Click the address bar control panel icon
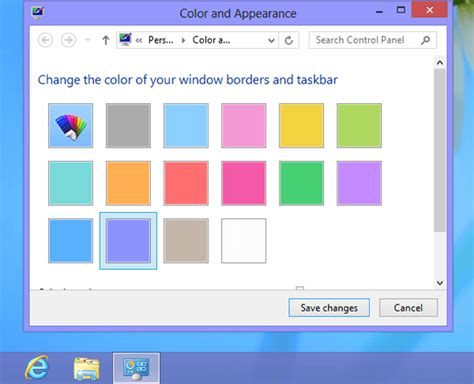 tap(125, 40)
